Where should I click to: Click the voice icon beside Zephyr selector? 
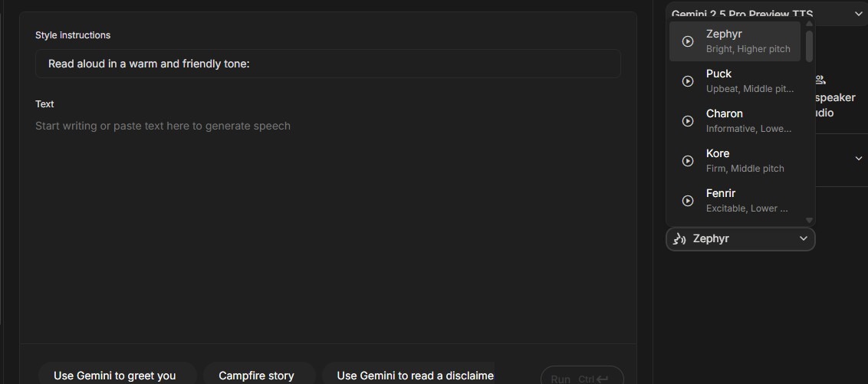(x=679, y=239)
